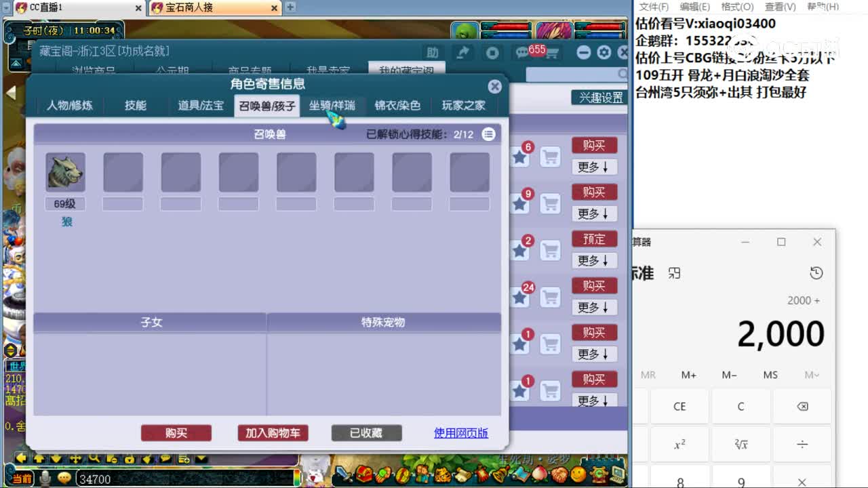Click the 加入购物车 button

click(x=273, y=432)
